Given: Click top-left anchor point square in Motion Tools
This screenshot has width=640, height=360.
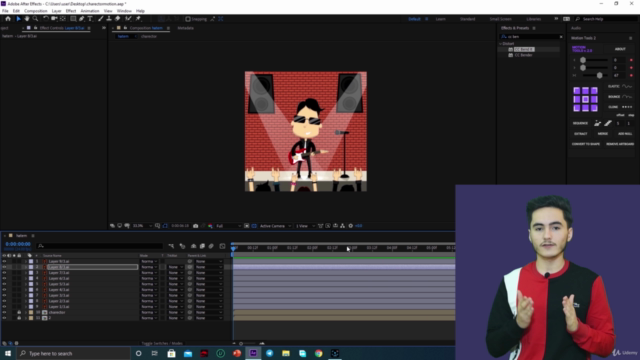Looking at the screenshot, I should (577, 91).
